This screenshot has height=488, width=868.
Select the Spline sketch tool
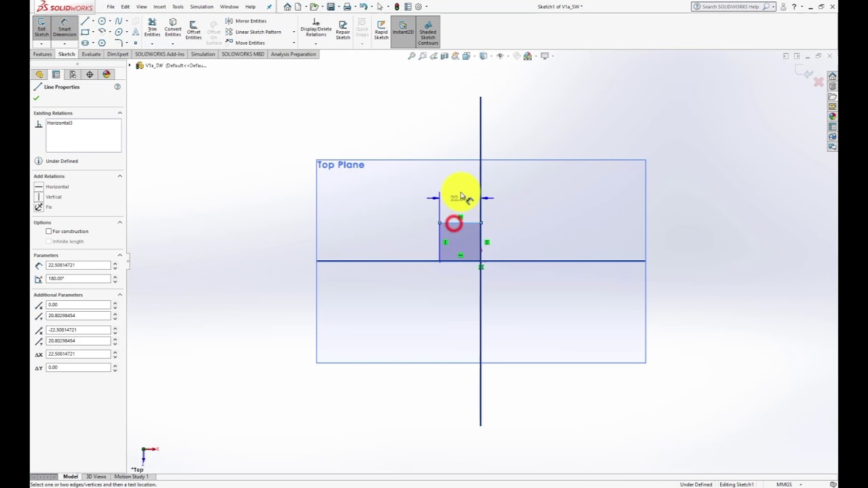click(x=119, y=21)
